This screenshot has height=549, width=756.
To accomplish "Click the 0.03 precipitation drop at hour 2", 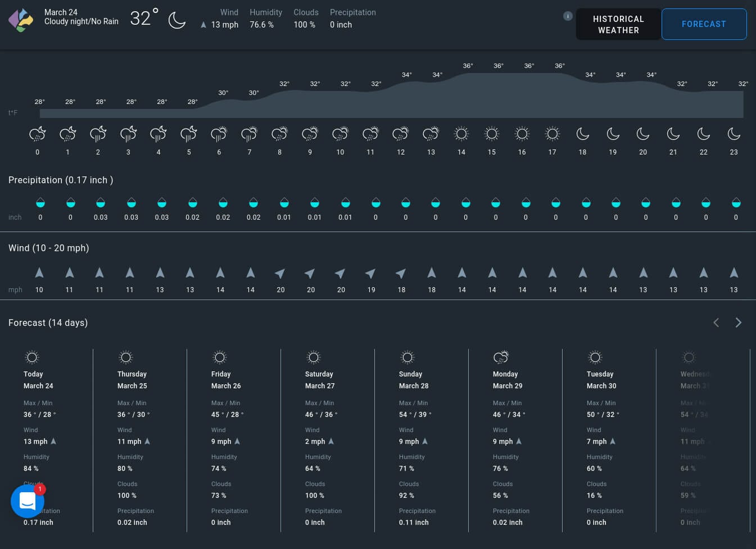I will tap(101, 202).
